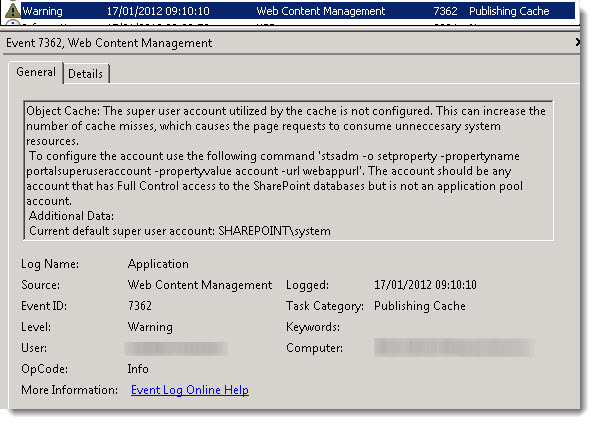Click the Level value 'Warning'
Viewport: 595px width, 424px height.
coord(150,327)
